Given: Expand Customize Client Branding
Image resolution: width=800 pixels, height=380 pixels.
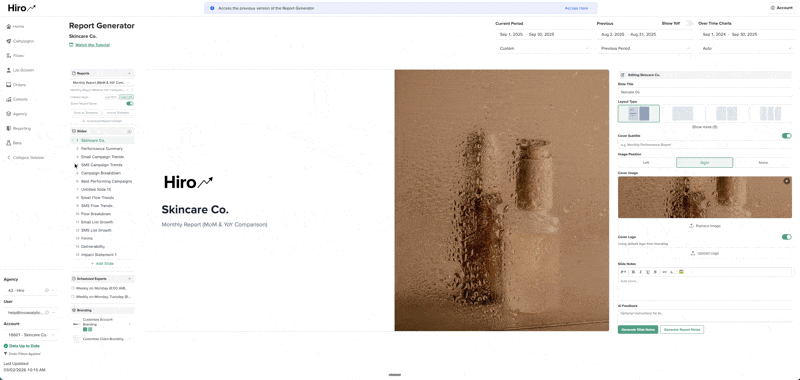Looking at the screenshot, I should click(102, 339).
